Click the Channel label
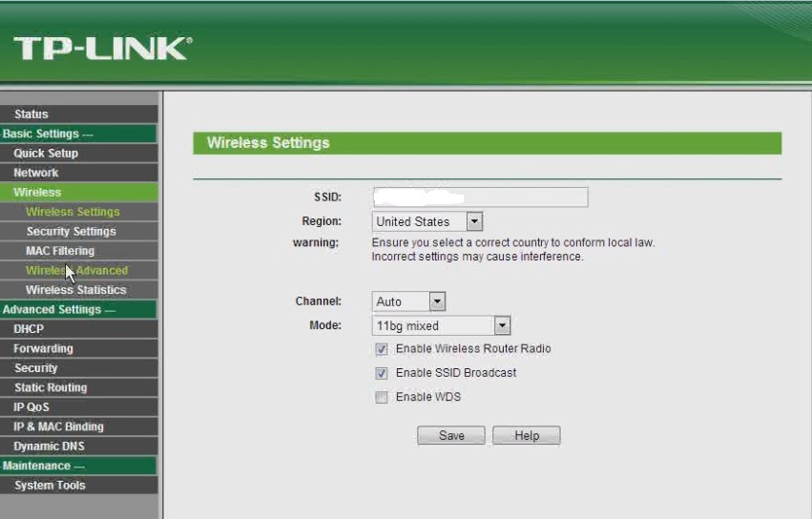Viewport: 812px width, 519px height. tap(318, 301)
